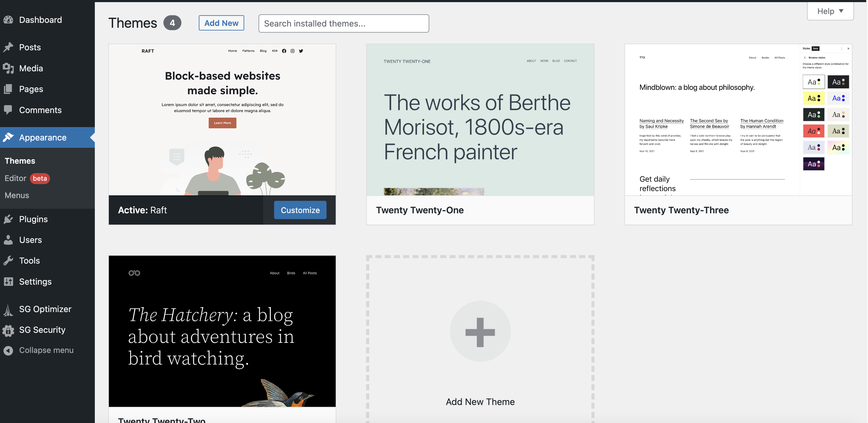Click the red beta badge
This screenshot has height=423, width=868.
[40, 178]
